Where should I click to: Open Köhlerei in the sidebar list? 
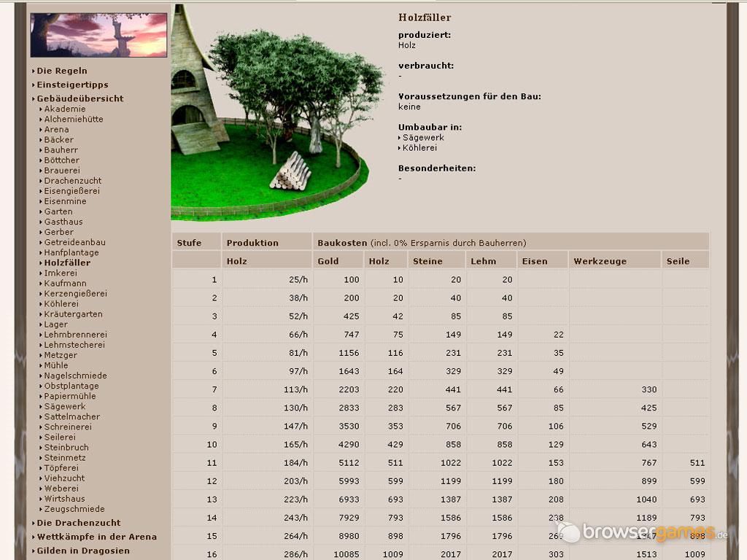(x=61, y=304)
